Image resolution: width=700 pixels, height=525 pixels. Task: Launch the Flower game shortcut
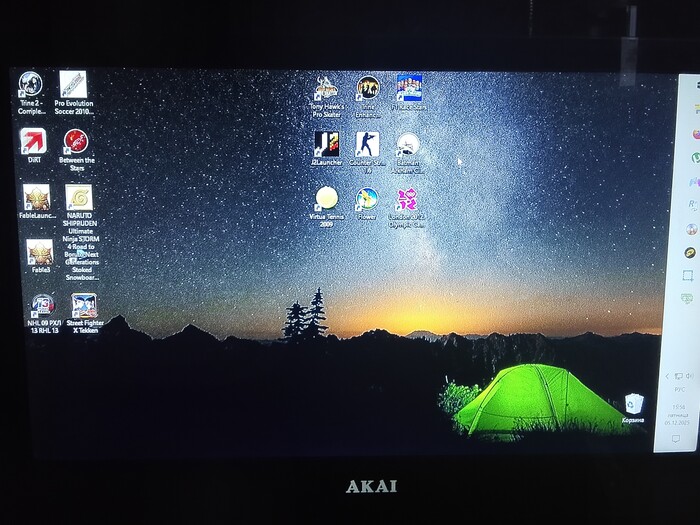[x=367, y=200]
